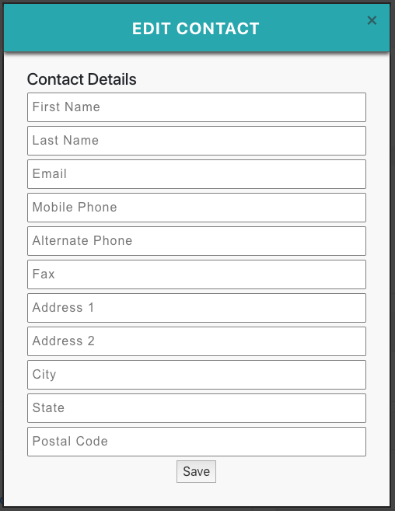Click the State text field
This screenshot has width=395, height=511.
[196, 408]
